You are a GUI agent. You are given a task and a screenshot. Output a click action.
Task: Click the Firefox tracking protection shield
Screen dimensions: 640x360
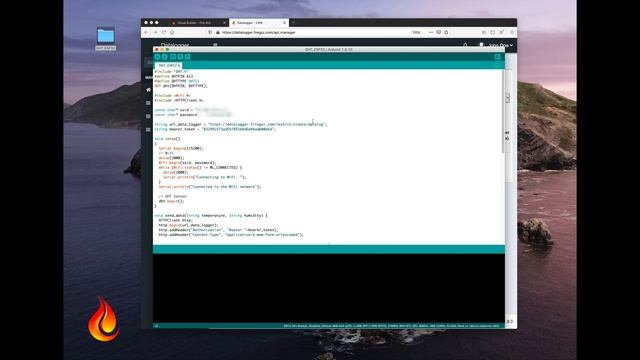click(210, 32)
